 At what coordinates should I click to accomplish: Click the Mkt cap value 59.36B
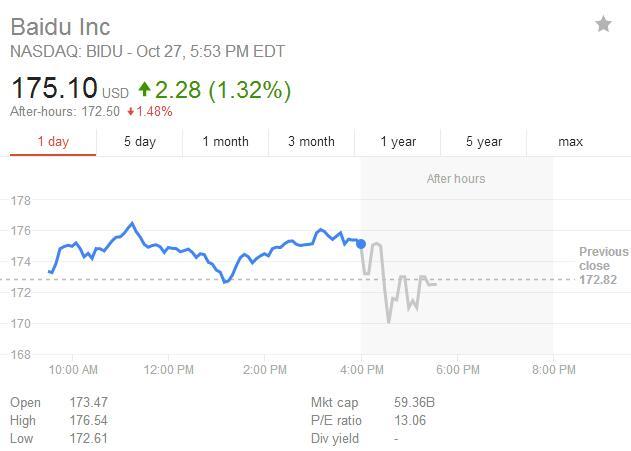pos(415,403)
